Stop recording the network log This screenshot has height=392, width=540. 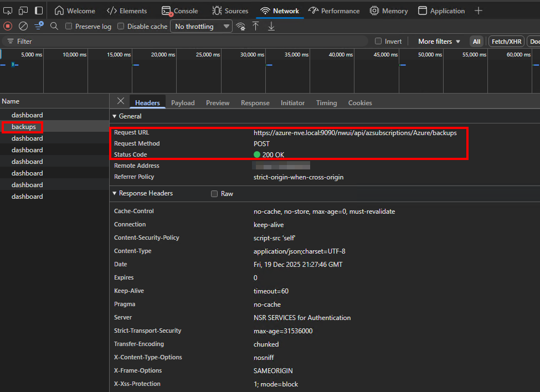tap(8, 26)
